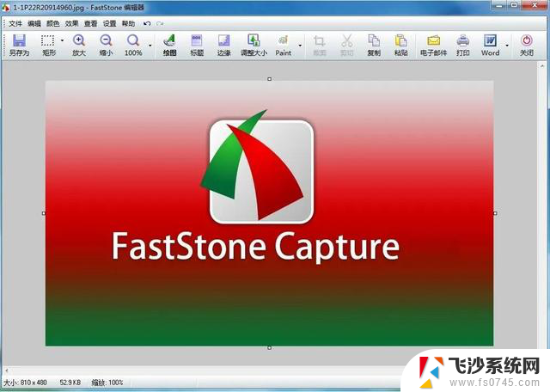Click the Zoom In (放大) icon
This screenshot has height=392, width=550.
click(x=79, y=45)
